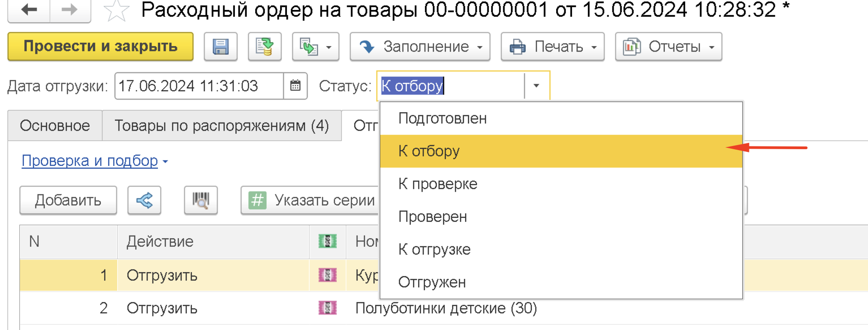Select Подготовлен status option
This screenshot has width=868, height=330.
[561, 118]
